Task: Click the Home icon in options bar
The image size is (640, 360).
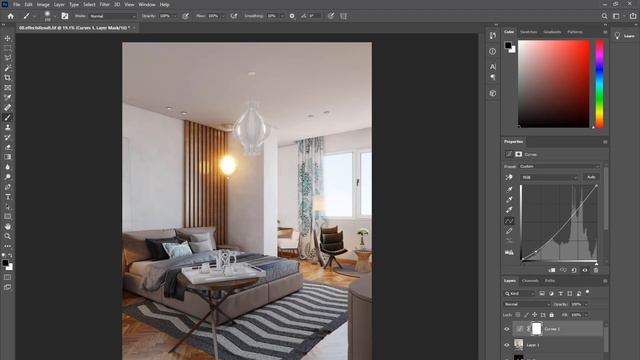Action: click(11, 16)
